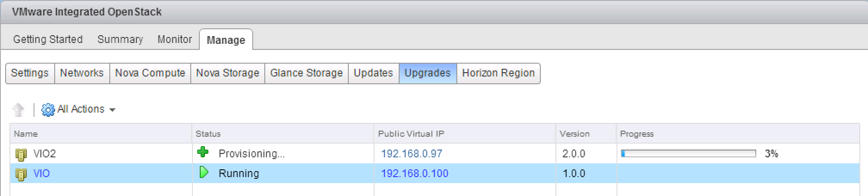Open the All Actions dropdown menu

(85, 110)
